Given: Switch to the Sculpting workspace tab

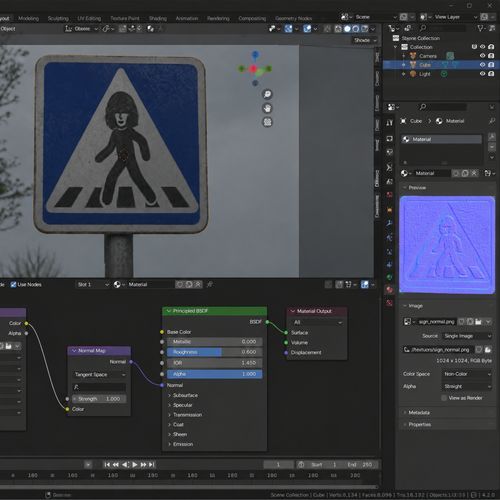Looking at the screenshot, I should tap(58, 18).
